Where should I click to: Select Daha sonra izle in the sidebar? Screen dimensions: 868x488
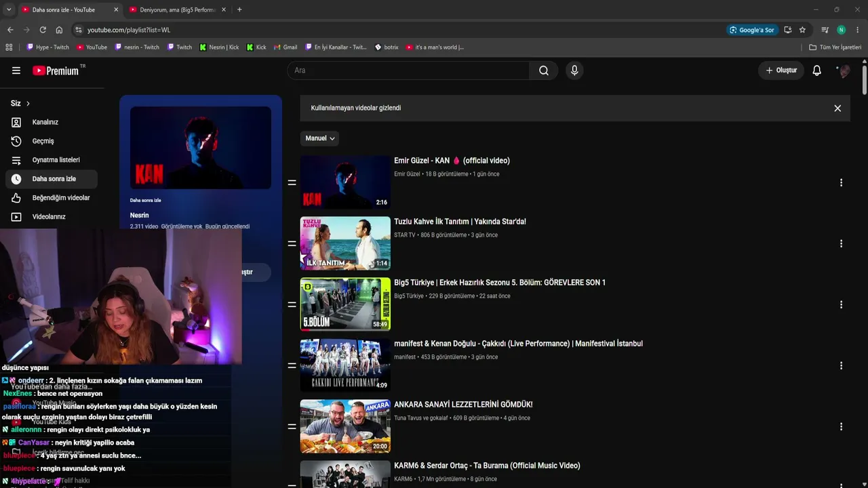pos(51,179)
